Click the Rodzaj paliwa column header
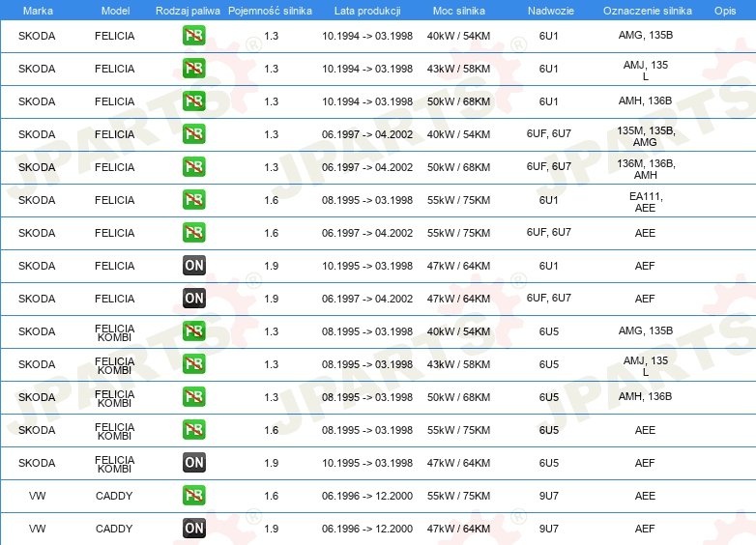 tap(188, 11)
